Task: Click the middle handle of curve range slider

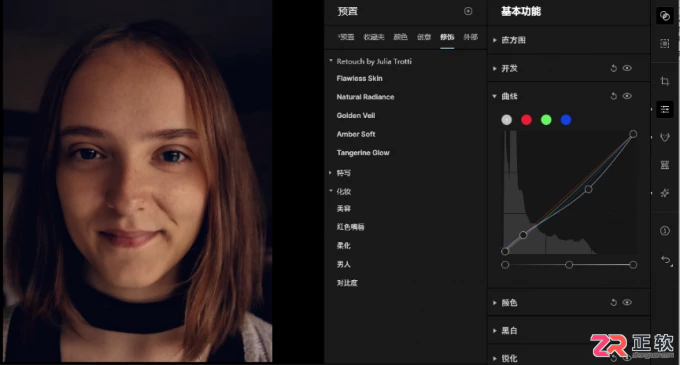Action: [x=569, y=264]
